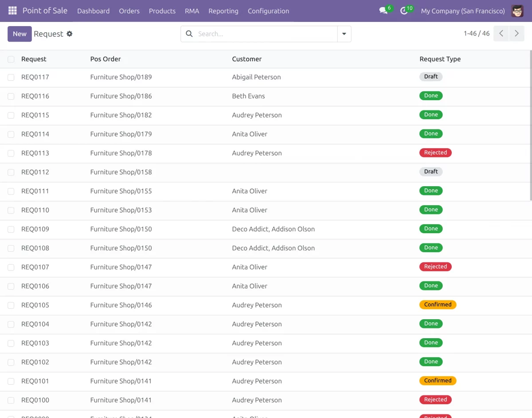Open the Reporting dropdown menu
The image size is (532, 418).
pyautogui.click(x=223, y=11)
